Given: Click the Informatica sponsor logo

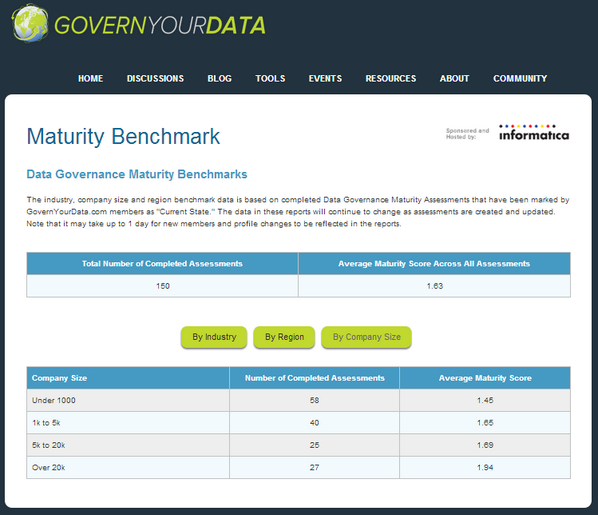Looking at the screenshot, I should click(x=534, y=133).
